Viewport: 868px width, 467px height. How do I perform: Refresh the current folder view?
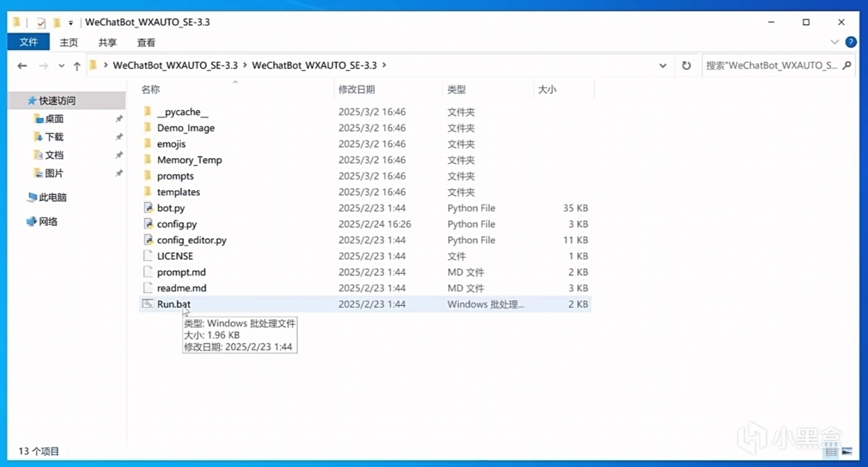click(x=686, y=66)
